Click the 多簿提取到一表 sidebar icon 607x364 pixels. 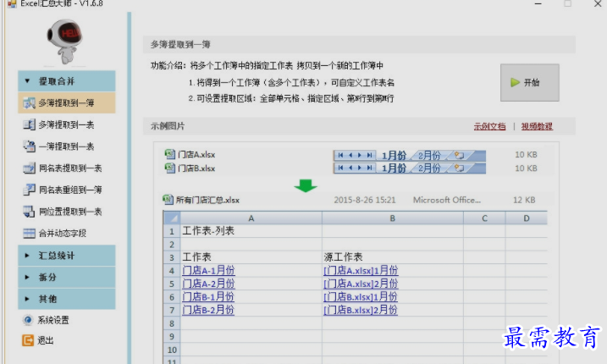click(29, 124)
